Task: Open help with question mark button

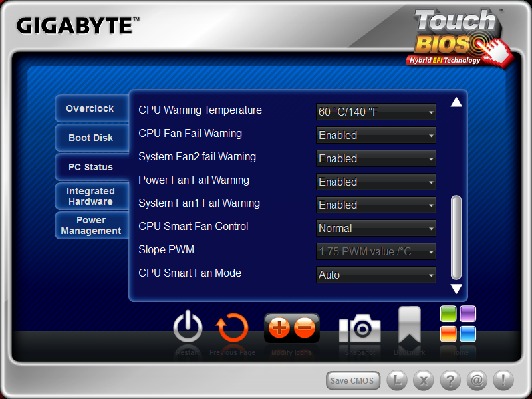Action: coord(450,380)
